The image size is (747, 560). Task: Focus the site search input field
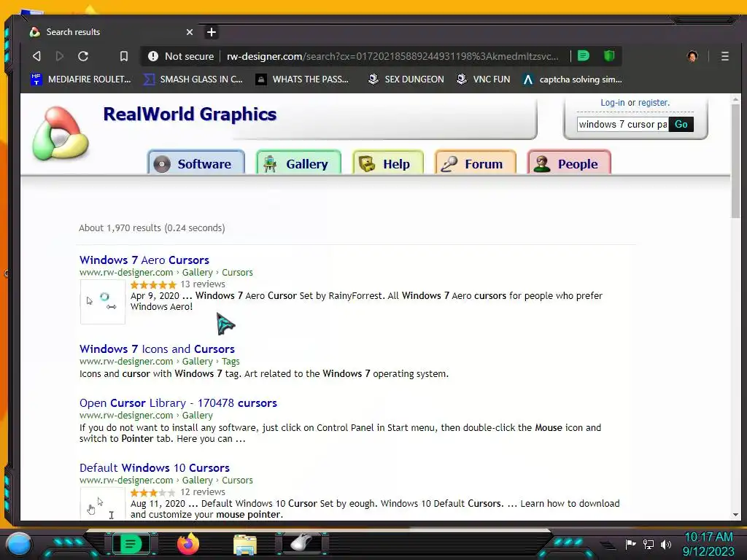point(623,124)
